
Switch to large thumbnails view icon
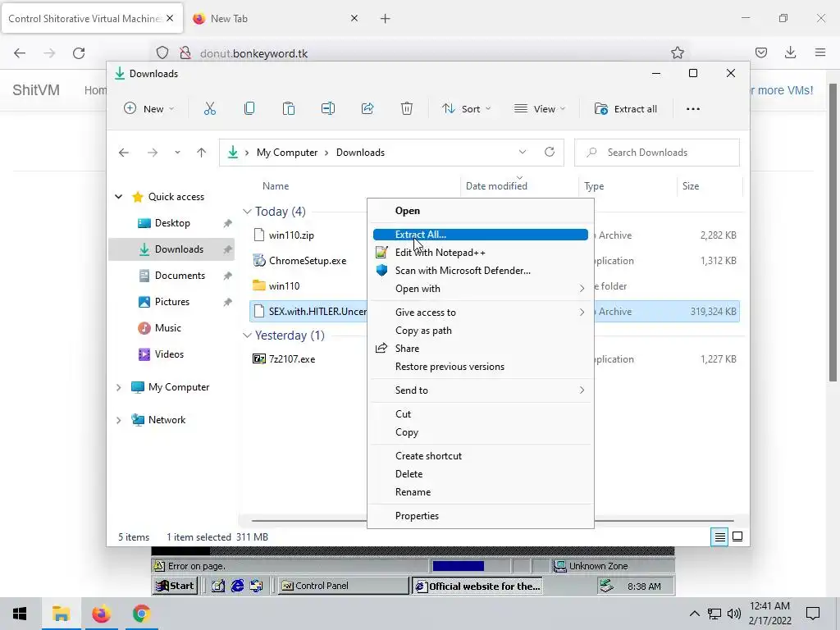pos(737,536)
